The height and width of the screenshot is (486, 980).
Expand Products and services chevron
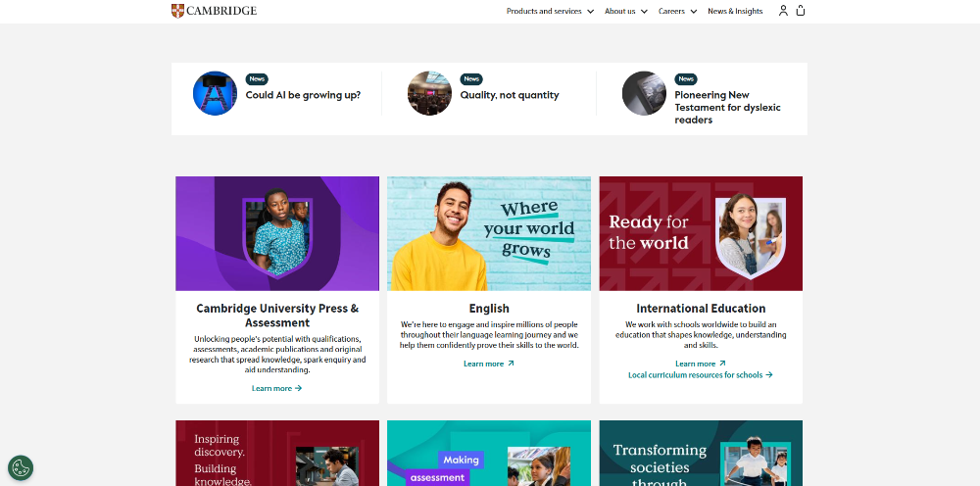[591, 11]
